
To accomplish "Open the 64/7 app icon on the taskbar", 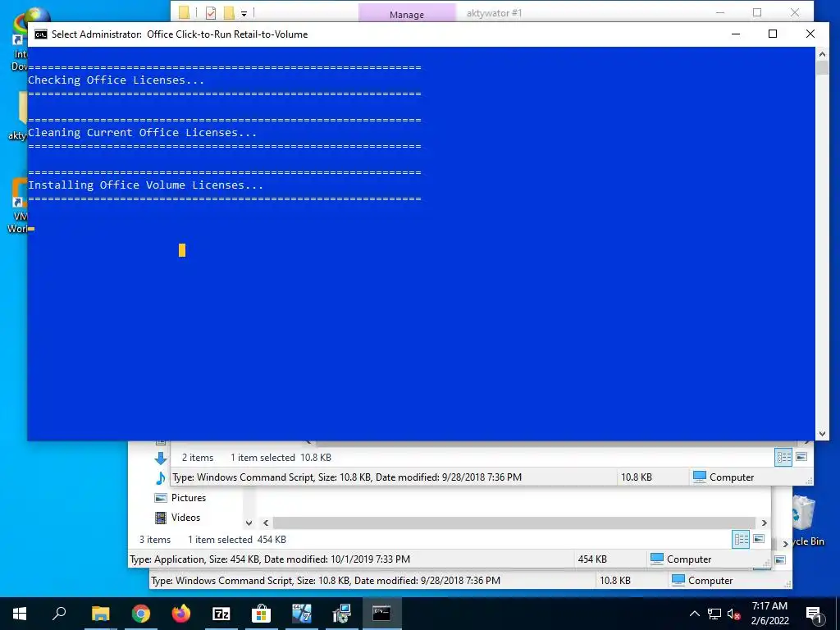I will click(x=302, y=614).
